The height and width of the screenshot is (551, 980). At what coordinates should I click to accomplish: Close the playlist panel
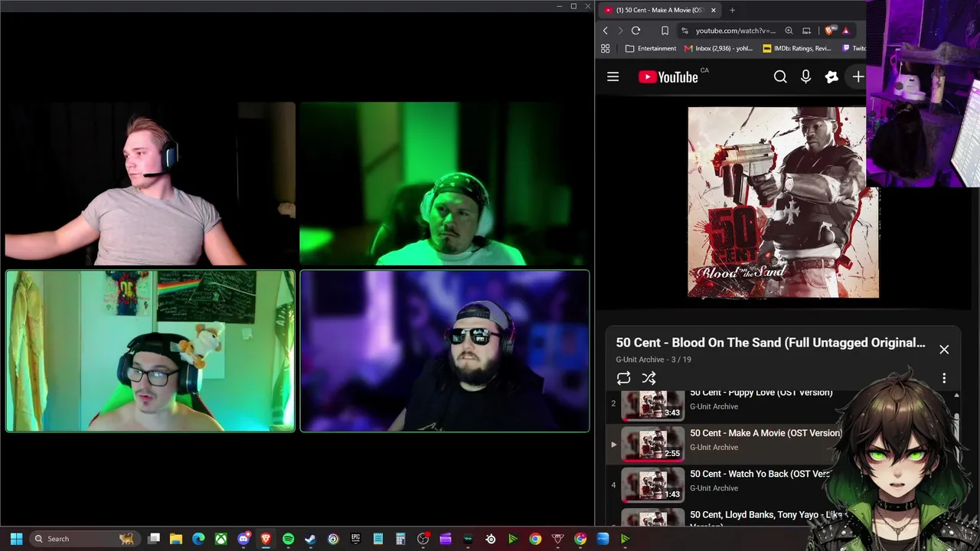pyautogui.click(x=944, y=349)
